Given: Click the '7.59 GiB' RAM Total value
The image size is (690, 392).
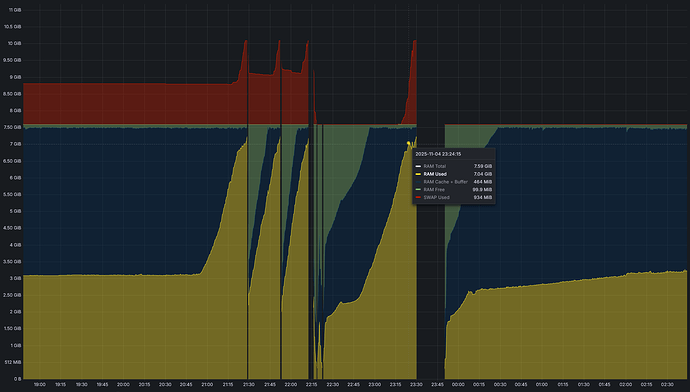Looking at the screenshot, I should [483, 166].
